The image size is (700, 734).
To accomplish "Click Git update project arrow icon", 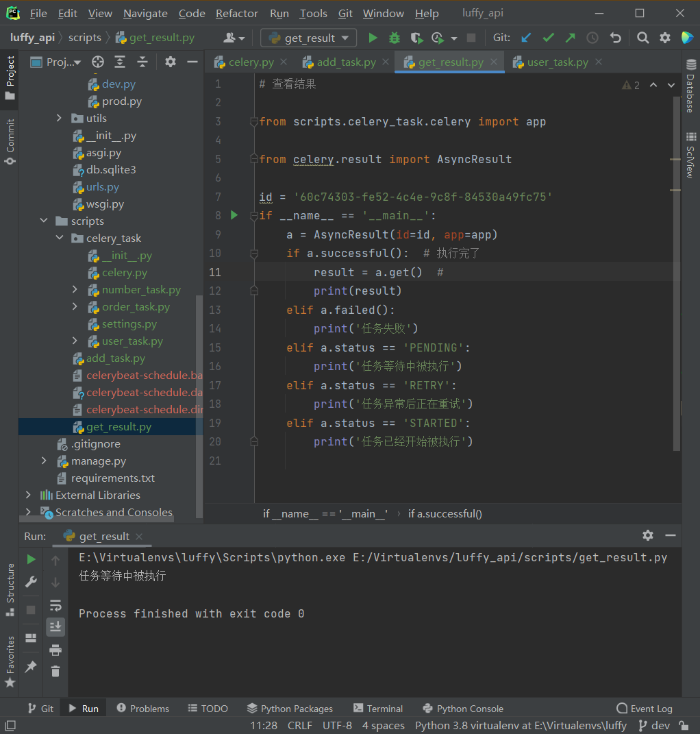I will [x=526, y=38].
